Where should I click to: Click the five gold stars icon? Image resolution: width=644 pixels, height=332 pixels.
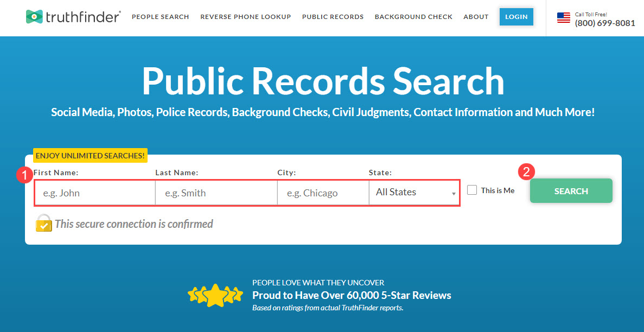point(215,295)
